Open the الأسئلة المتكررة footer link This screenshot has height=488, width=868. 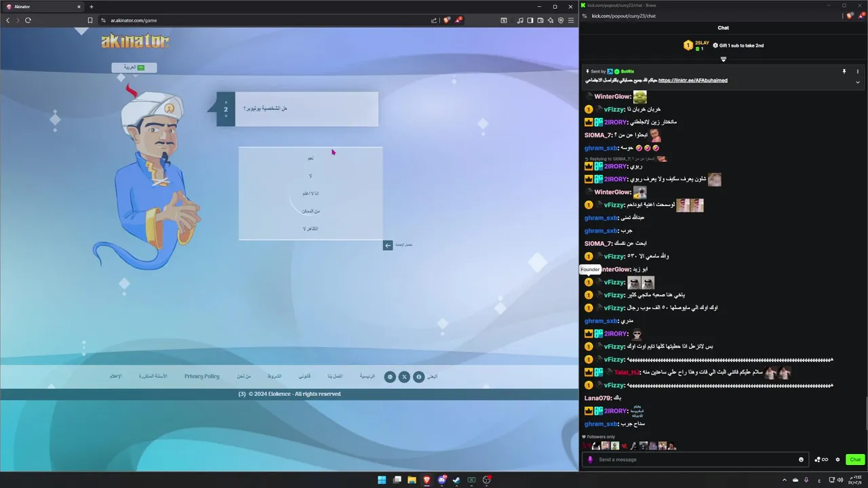(x=153, y=376)
